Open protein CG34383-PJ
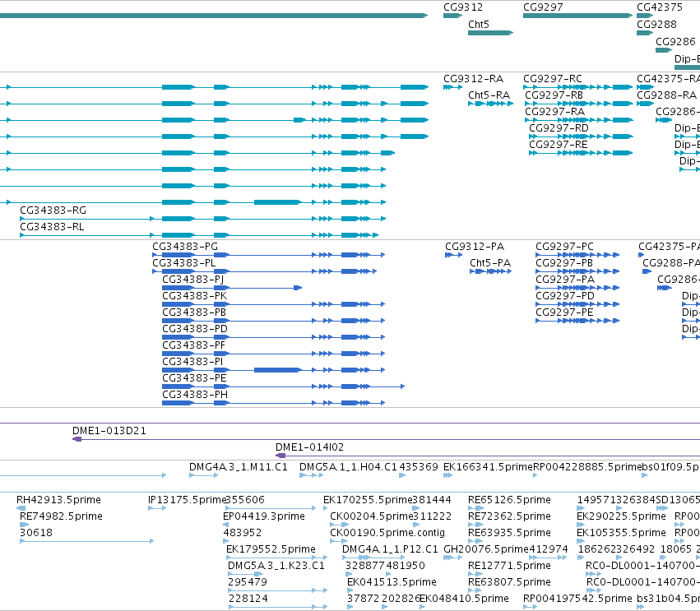Viewport: 700px width, 611px height. tap(232, 288)
